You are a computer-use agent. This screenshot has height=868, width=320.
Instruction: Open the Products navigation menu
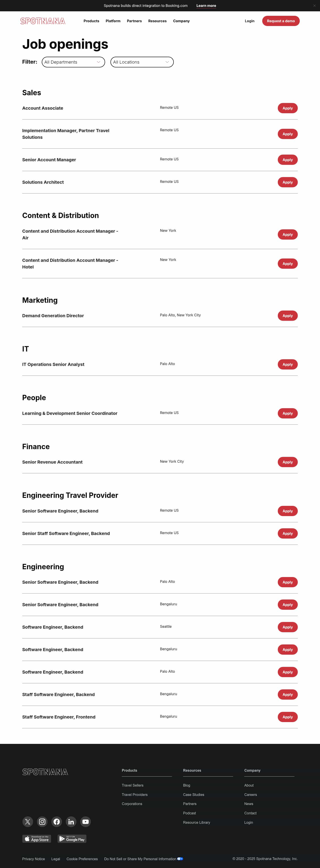click(x=91, y=21)
